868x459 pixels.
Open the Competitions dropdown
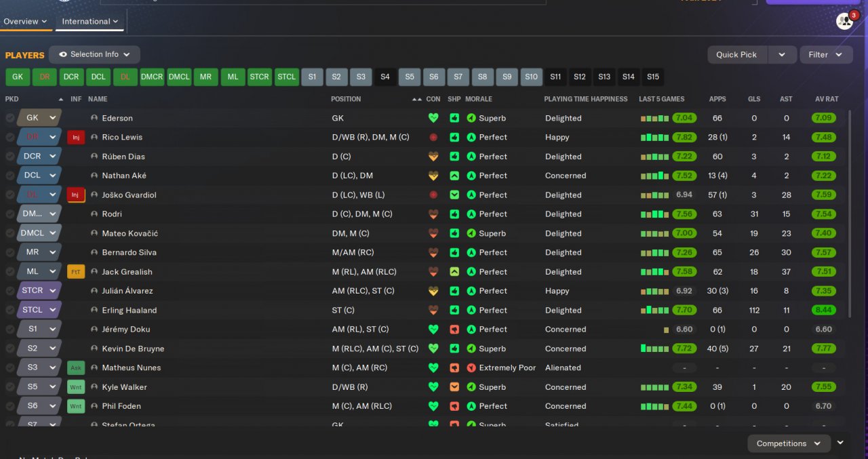(789, 443)
